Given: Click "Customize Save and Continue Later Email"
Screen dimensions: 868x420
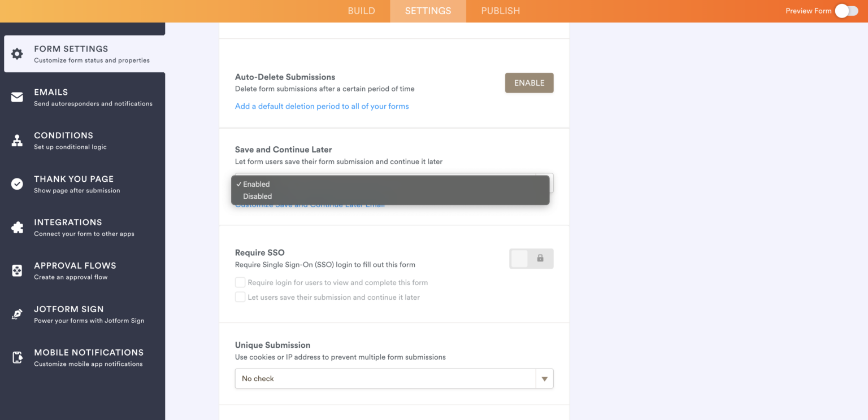Looking at the screenshot, I should (310, 204).
